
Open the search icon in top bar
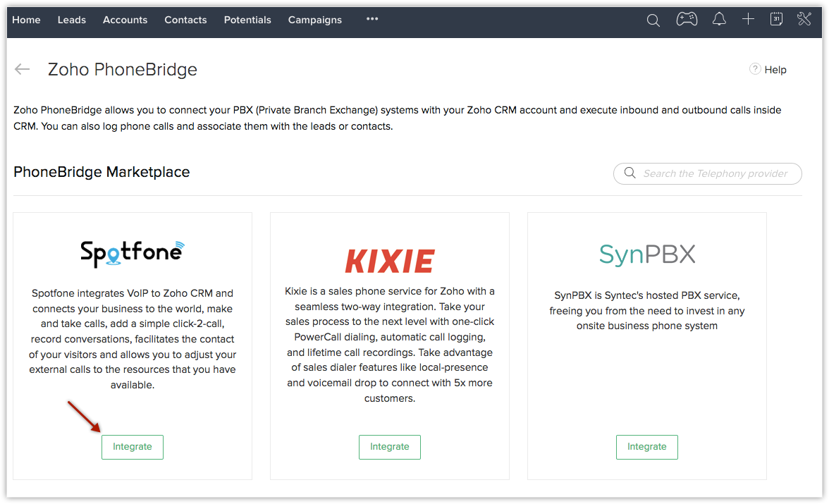[x=653, y=20]
